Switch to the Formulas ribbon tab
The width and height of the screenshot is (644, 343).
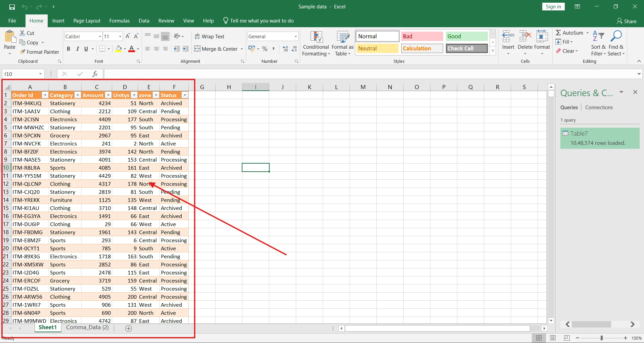120,20
